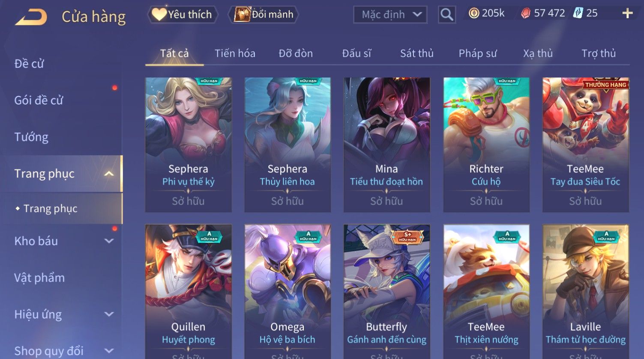Open the search magnifier icon
644x359 pixels.
tap(446, 15)
